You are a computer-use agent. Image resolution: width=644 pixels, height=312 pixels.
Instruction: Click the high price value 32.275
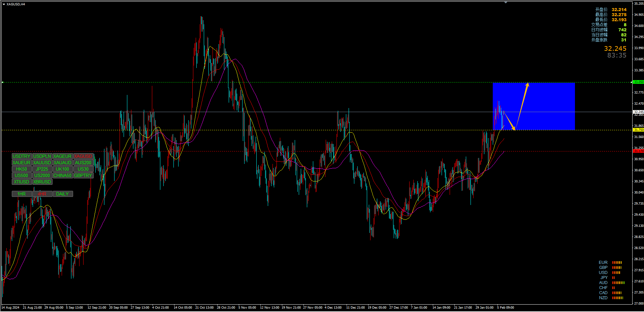[619, 15]
